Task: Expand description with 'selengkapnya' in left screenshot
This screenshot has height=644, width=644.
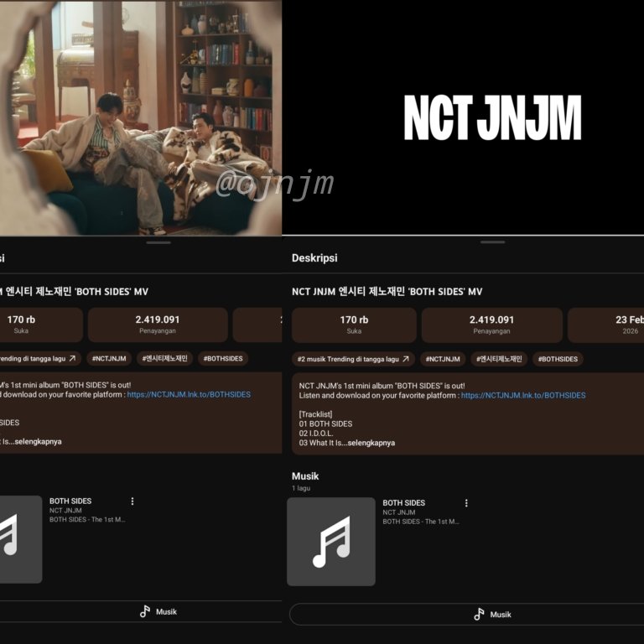Action: coord(39,442)
